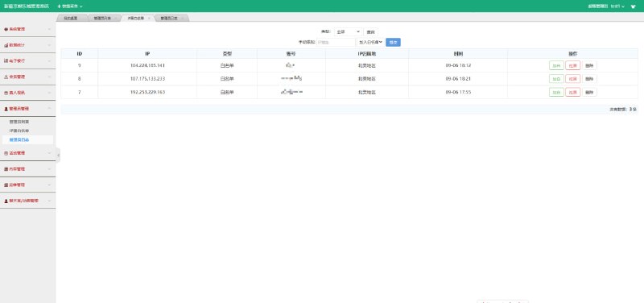Click 删除 delete button for 104.224.185.141
The height and width of the screenshot is (303, 644).
[589, 65]
